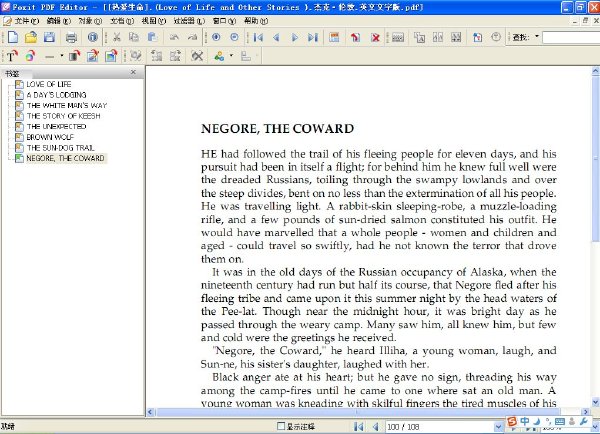Close the bookmarks panel with its X
Screen dimensions: 600x434
[x=133, y=72]
